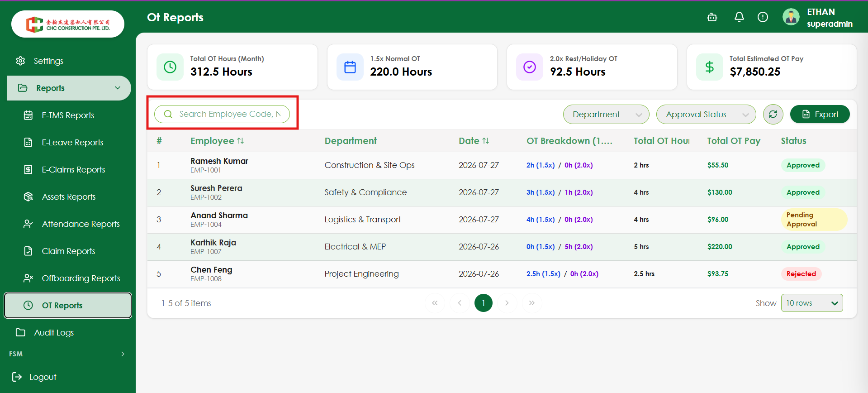
Task: Click Chen Feng employee name
Action: (x=211, y=270)
